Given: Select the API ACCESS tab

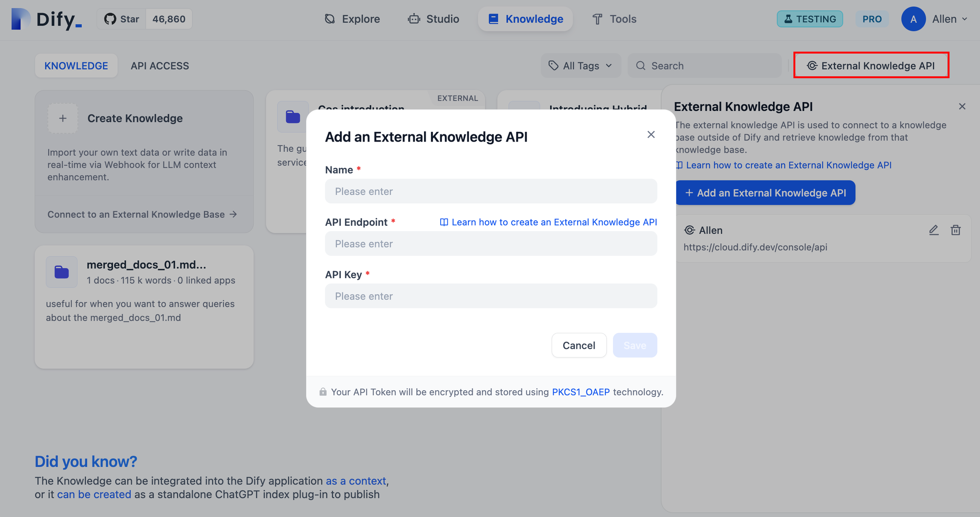Looking at the screenshot, I should (x=160, y=65).
